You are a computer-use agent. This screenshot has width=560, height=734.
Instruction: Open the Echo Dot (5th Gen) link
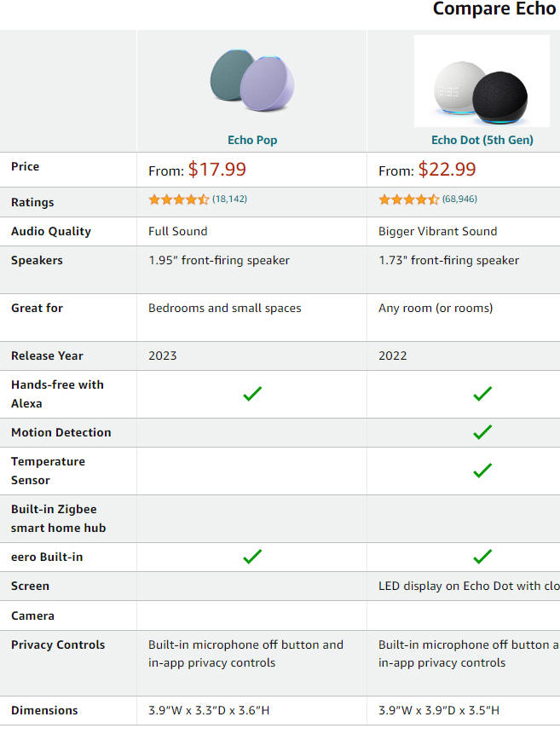[x=482, y=140]
